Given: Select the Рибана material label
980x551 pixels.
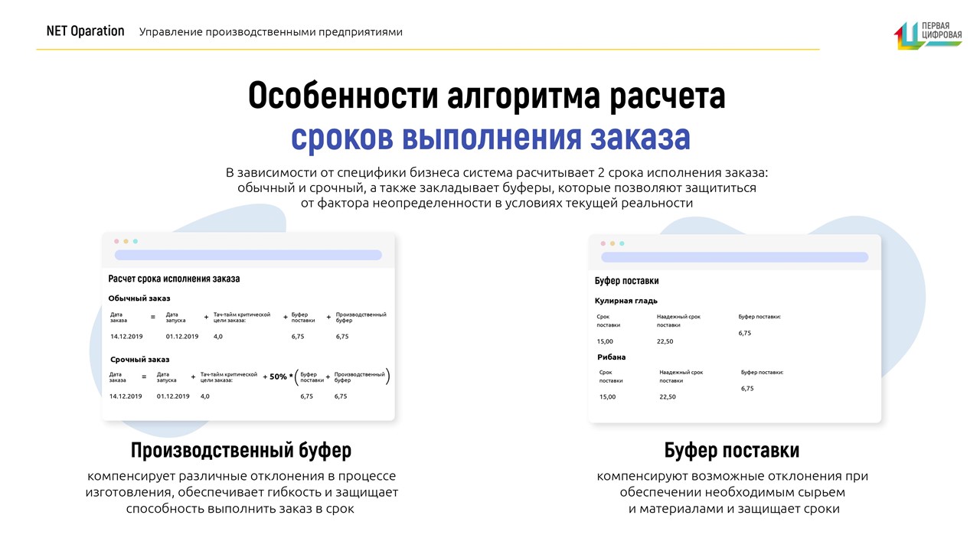Looking at the screenshot, I should click(612, 357).
